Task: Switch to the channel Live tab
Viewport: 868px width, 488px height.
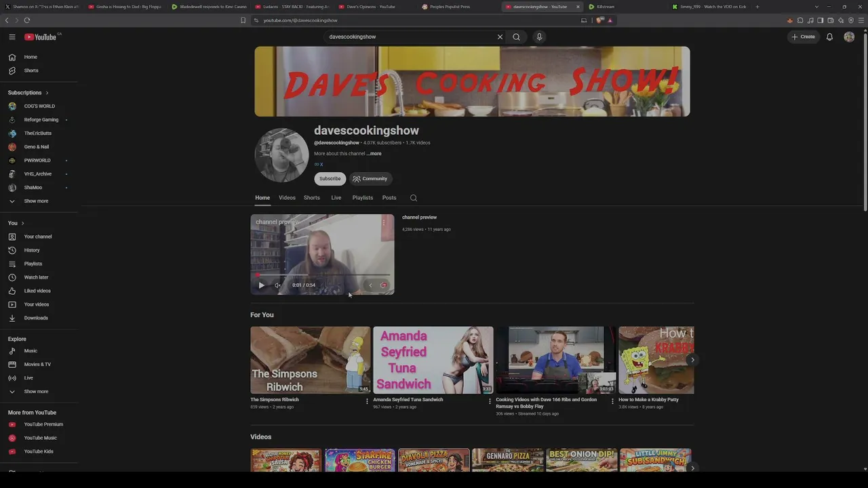Action: point(336,198)
